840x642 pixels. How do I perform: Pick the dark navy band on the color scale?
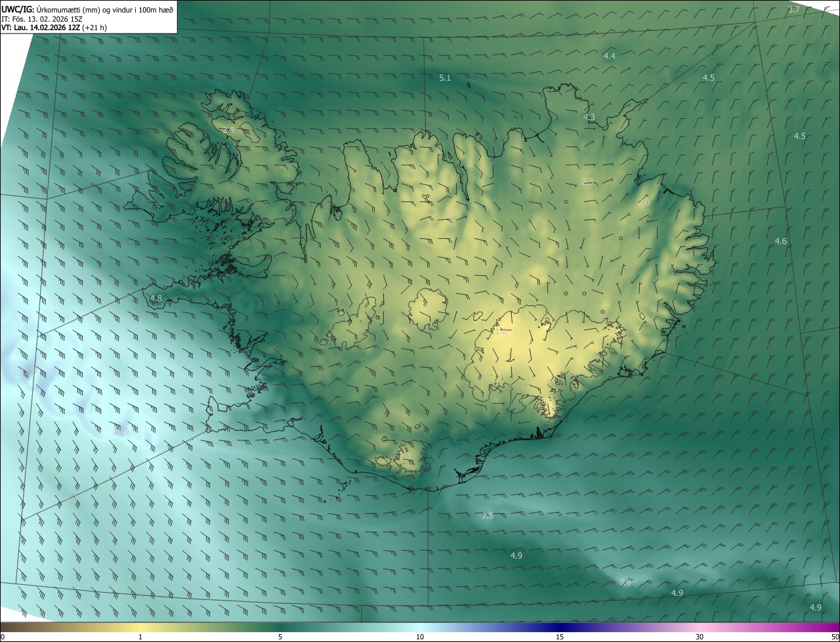point(560,627)
